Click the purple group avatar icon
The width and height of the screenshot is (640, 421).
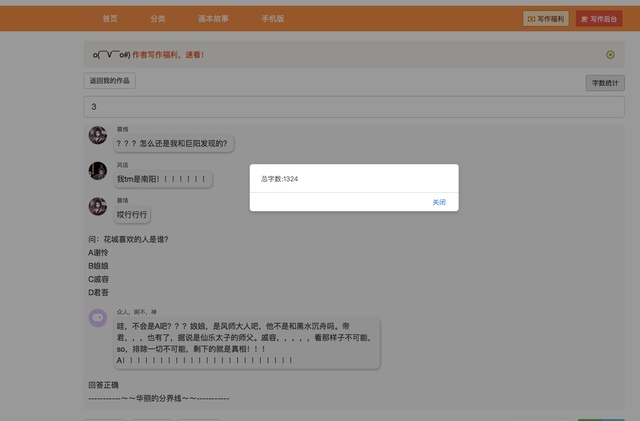(98, 317)
